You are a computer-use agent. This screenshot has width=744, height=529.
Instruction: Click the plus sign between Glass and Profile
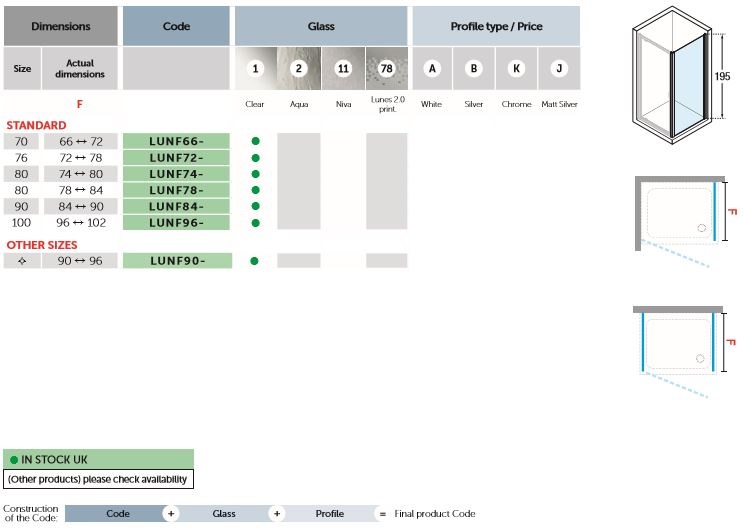click(x=277, y=513)
